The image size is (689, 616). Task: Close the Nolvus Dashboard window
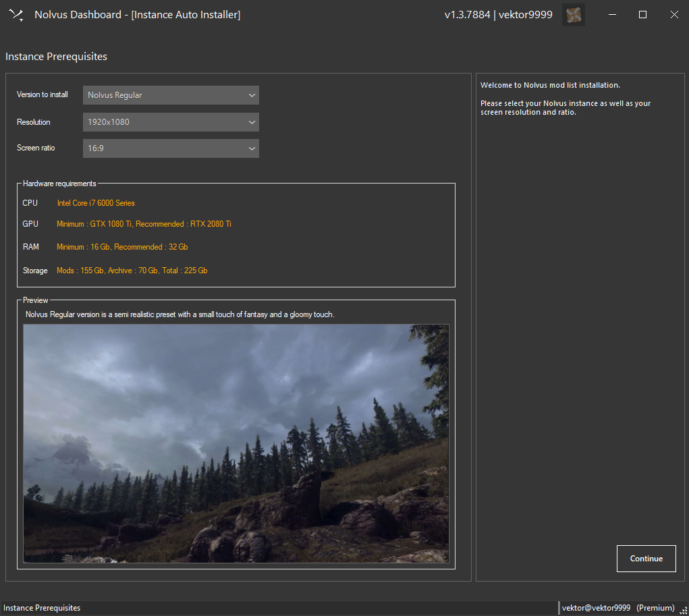pos(674,15)
